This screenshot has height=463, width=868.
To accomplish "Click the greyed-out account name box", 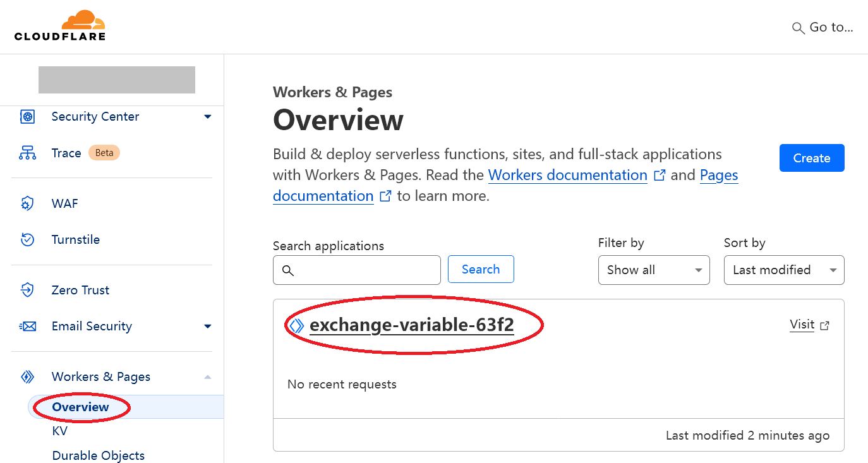I will coord(117,80).
